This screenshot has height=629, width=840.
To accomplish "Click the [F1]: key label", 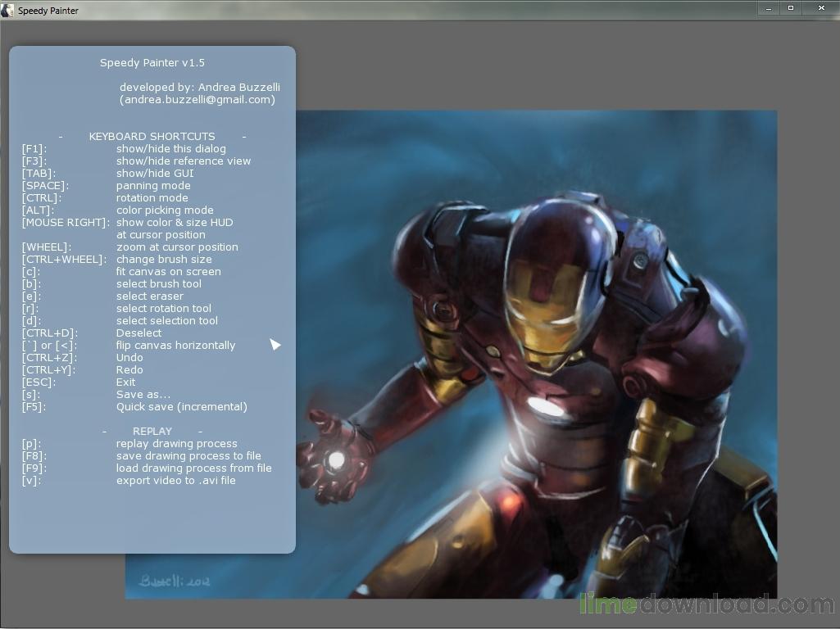I will [x=34, y=149].
